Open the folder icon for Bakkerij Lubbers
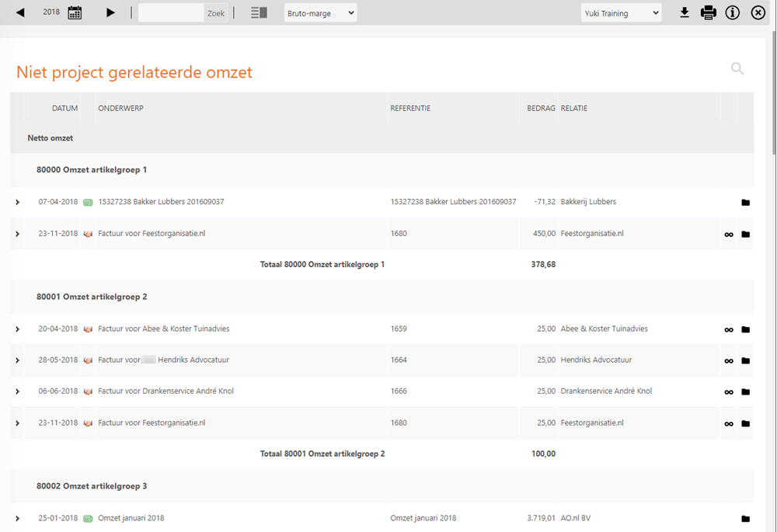The image size is (777, 532). [745, 202]
